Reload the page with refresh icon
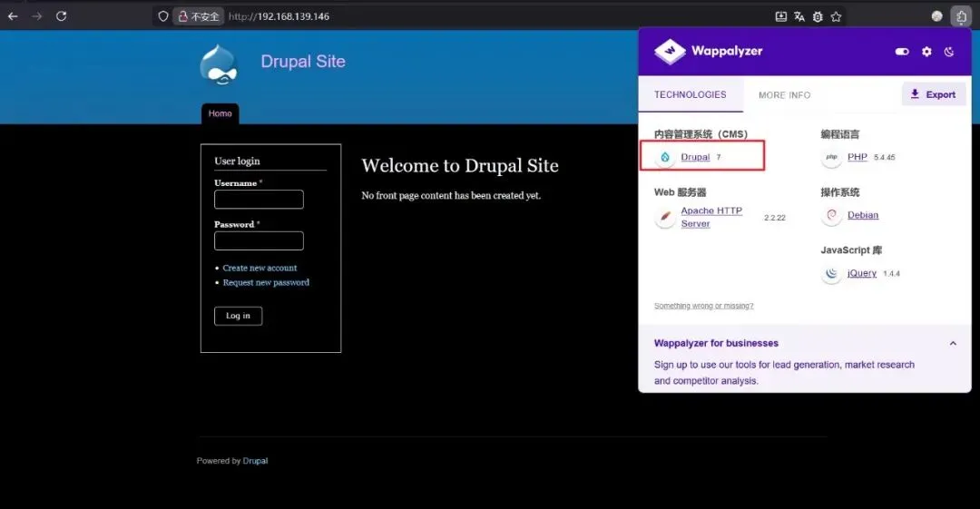Image resolution: width=980 pixels, height=509 pixels. (62, 16)
